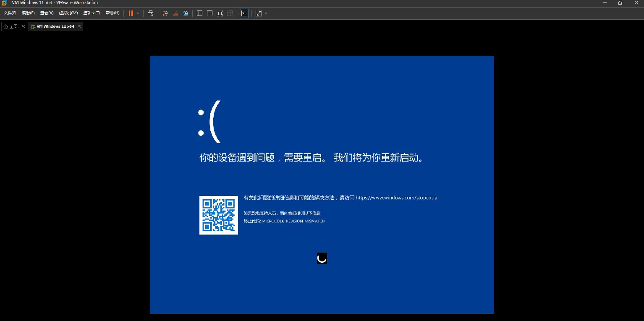Click the full screen mode icon
The height and width of the screenshot is (321, 644).
click(x=220, y=13)
